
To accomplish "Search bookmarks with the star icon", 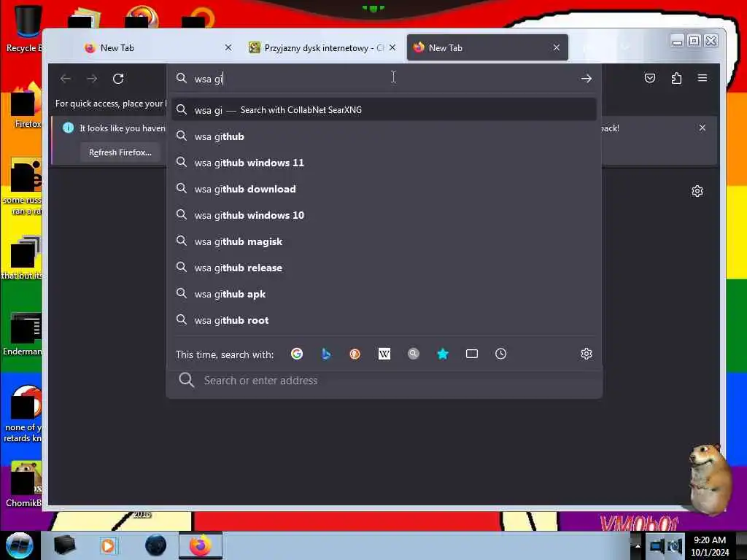I will click(x=443, y=354).
